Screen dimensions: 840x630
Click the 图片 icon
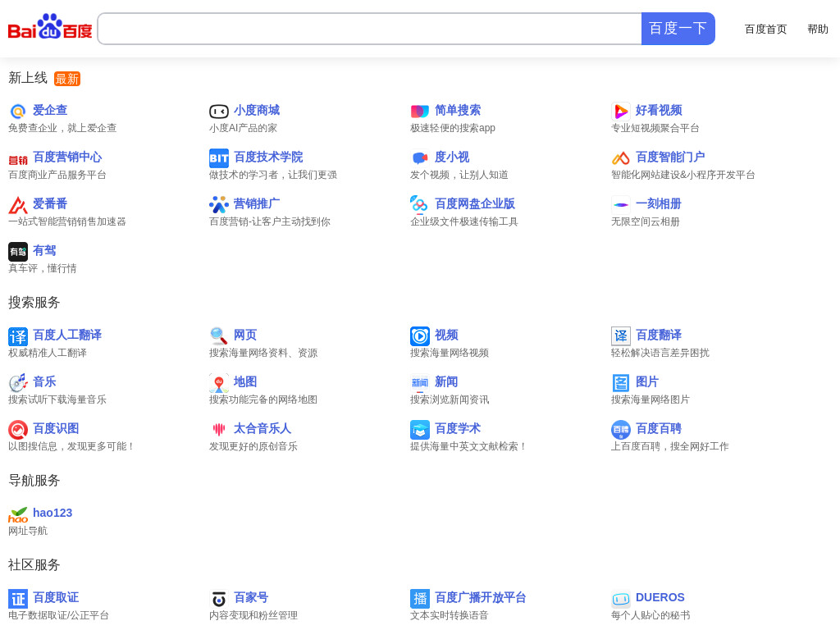click(x=621, y=383)
